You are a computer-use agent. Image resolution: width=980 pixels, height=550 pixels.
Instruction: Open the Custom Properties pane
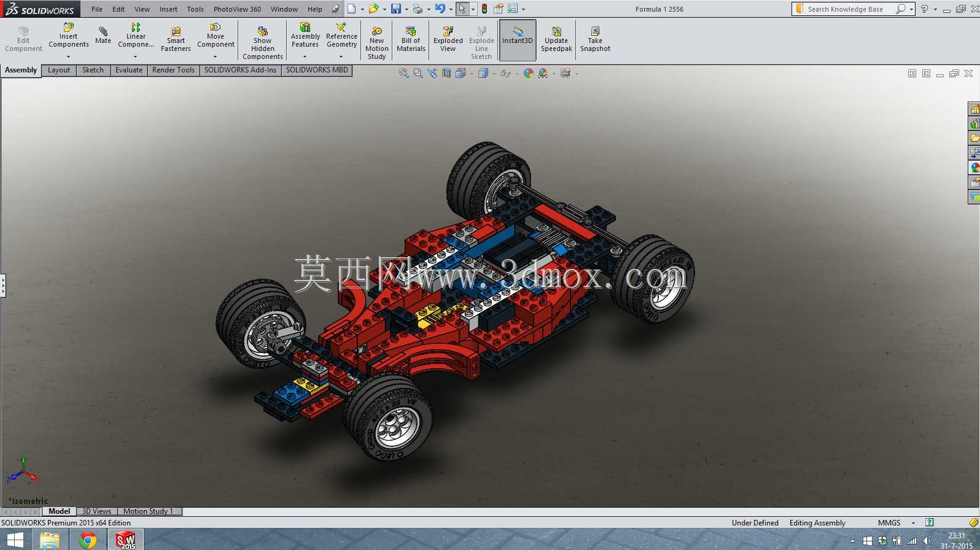(x=974, y=182)
